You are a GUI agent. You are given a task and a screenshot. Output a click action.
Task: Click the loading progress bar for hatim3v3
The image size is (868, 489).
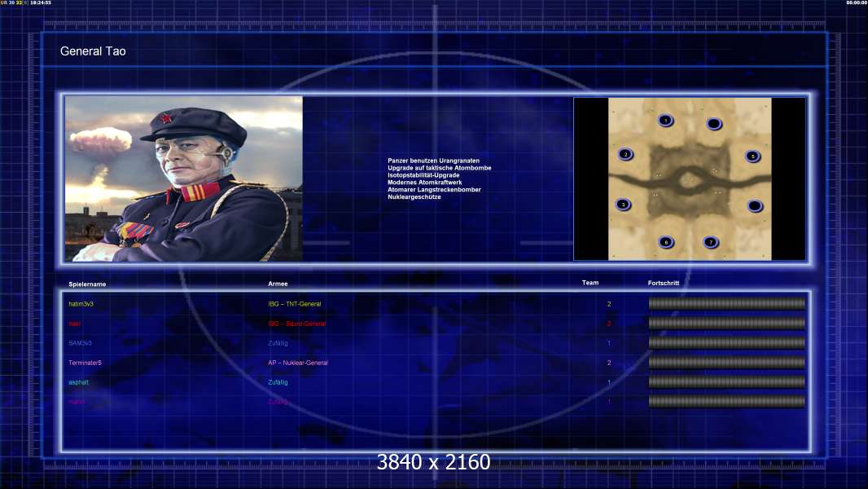(x=727, y=303)
